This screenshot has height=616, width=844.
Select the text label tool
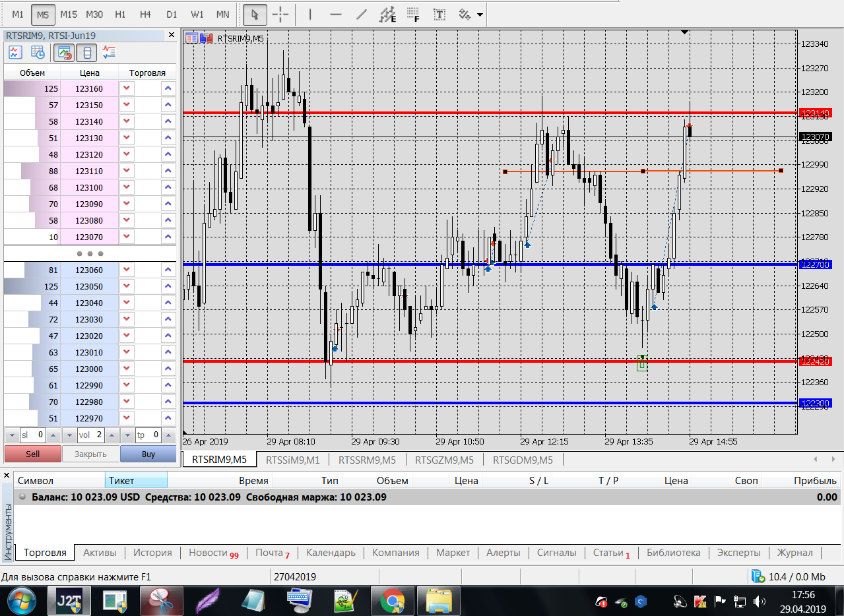coord(439,14)
